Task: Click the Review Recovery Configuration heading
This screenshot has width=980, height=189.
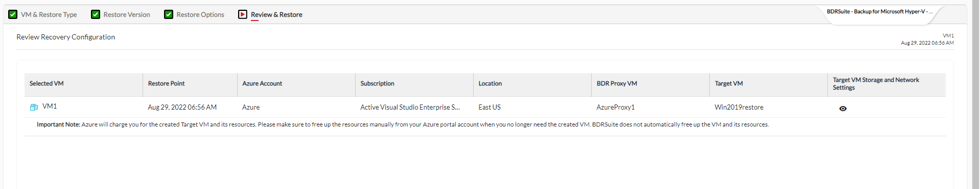Action: pos(65,37)
